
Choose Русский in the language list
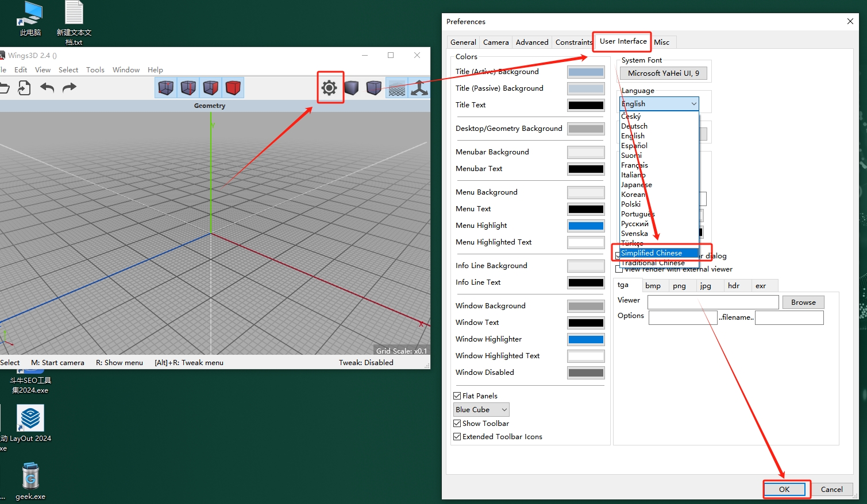pyautogui.click(x=659, y=224)
